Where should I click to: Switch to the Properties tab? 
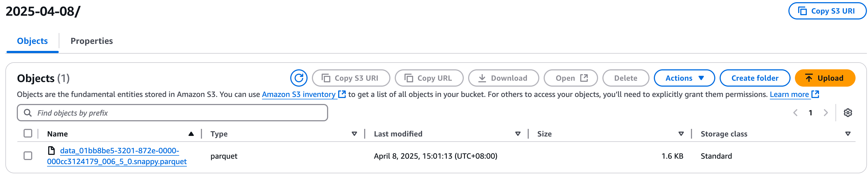(92, 41)
